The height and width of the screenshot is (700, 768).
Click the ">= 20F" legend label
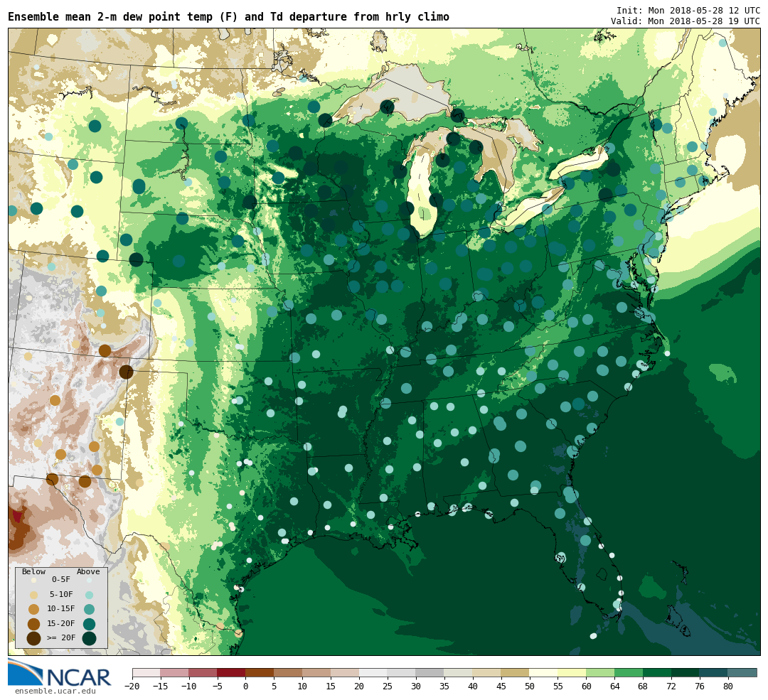(61, 638)
